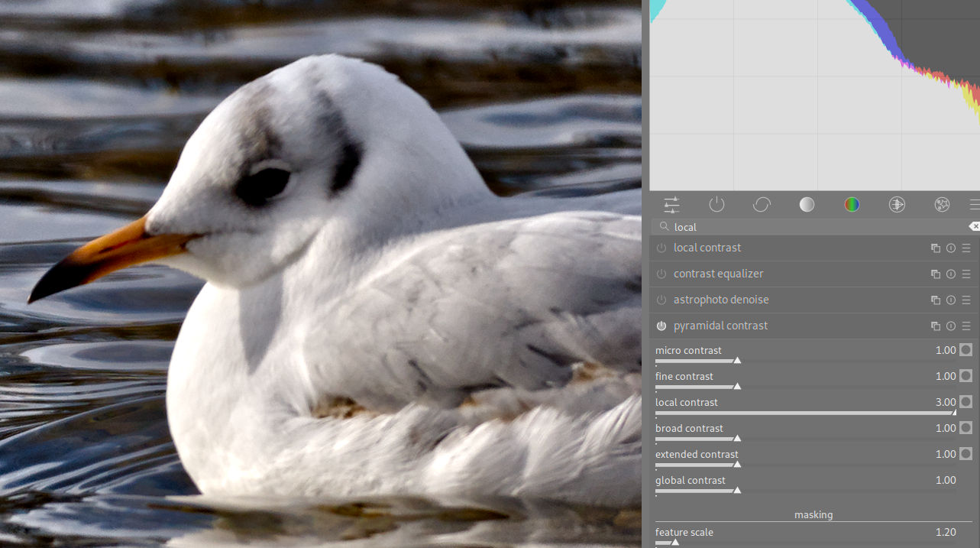Viewport: 980px width, 548px height.
Task: Open presets menu for local contrast module
Action: coord(966,248)
